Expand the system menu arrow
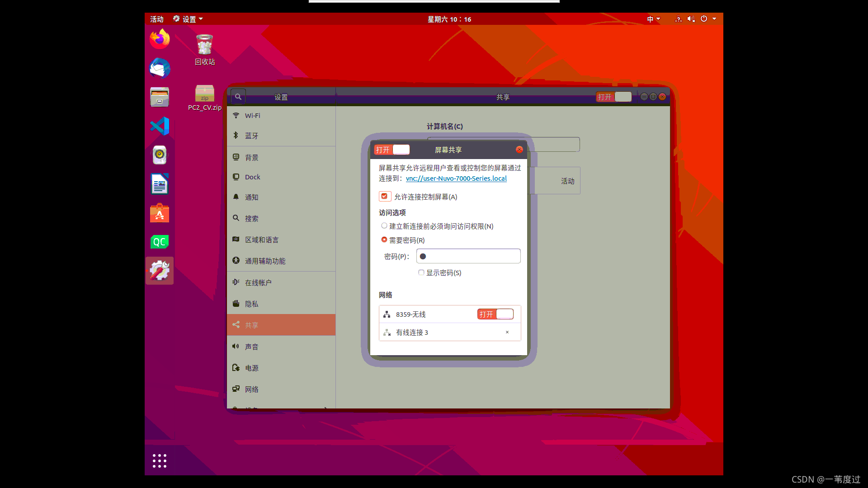The height and width of the screenshot is (488, 868). click(714, 19)
